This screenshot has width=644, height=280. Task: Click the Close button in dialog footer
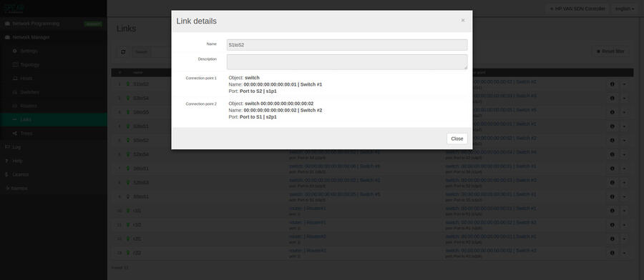point(457,139)
